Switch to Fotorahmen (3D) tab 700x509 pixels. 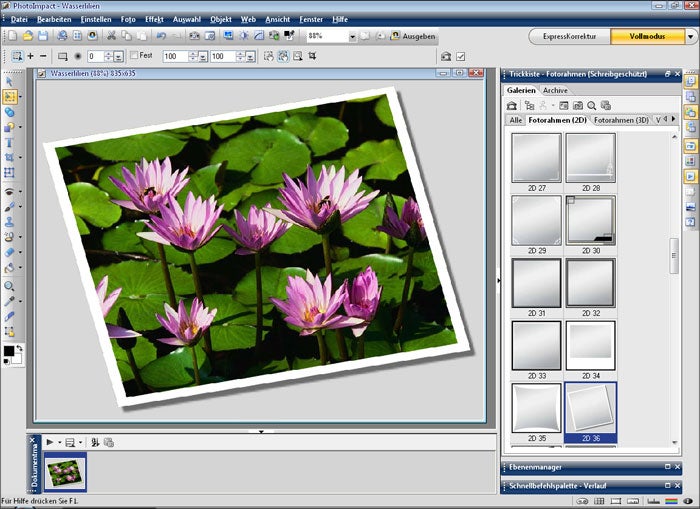(621, 120)
